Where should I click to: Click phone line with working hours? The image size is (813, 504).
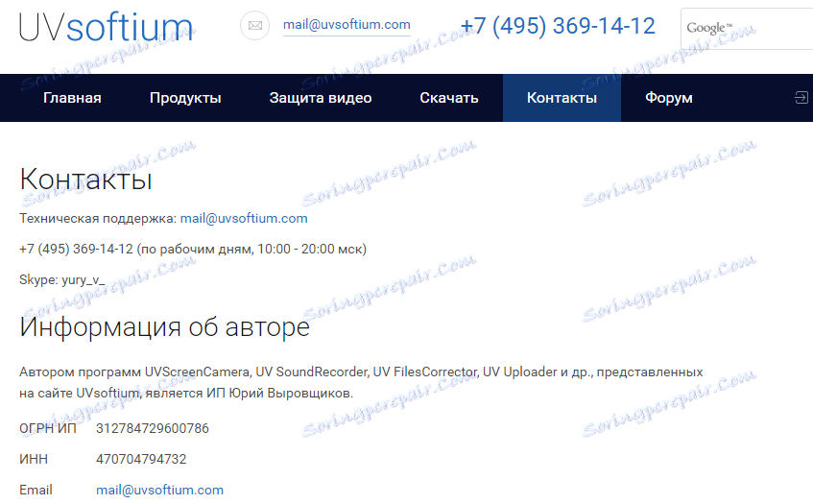[193, 249]
